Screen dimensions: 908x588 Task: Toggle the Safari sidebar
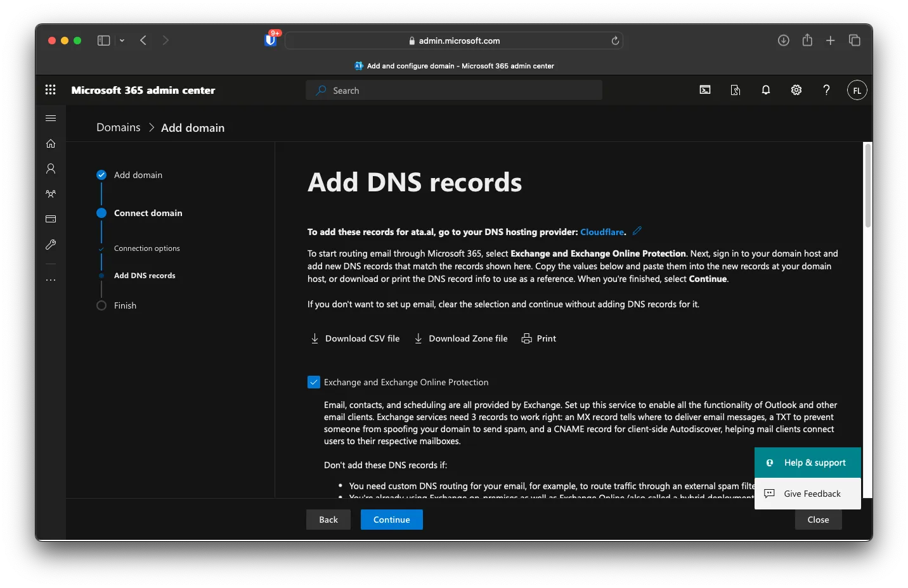[x=103, y=41]
